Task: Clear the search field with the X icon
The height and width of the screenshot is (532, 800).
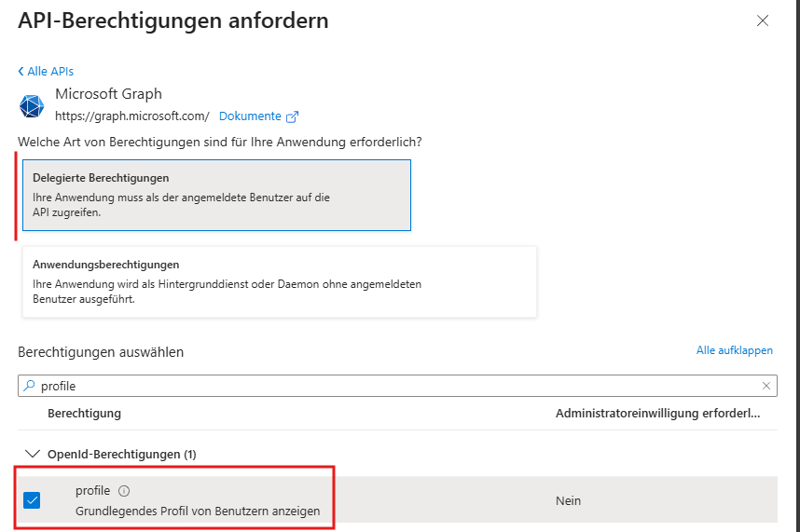Action: (766, 386)
